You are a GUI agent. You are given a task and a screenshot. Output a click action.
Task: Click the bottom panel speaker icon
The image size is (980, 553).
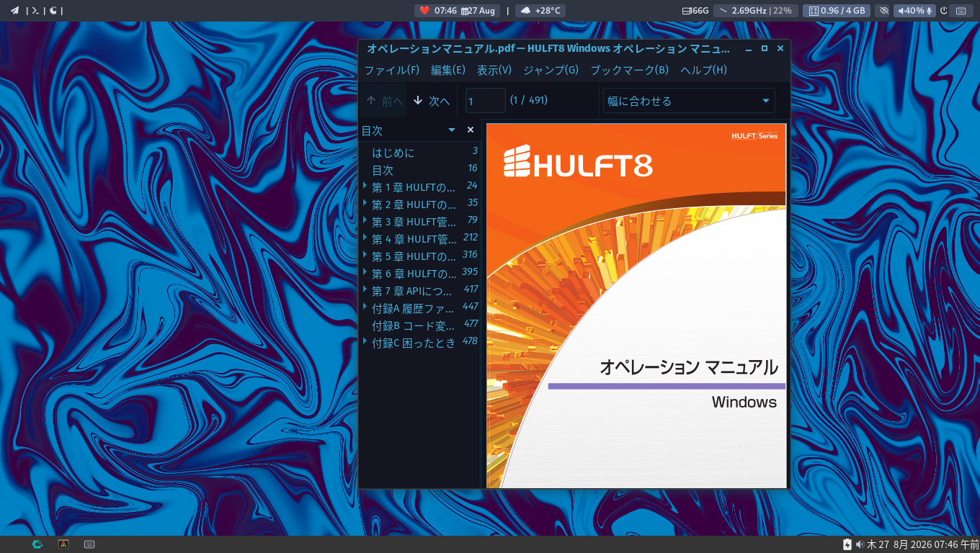860,544
